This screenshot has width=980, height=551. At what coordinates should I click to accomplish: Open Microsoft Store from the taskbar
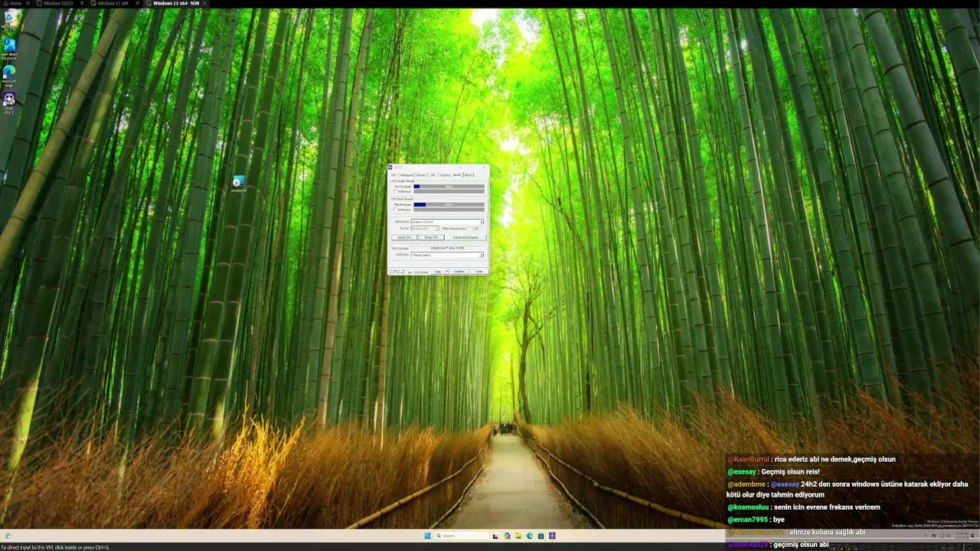point(541,536)
